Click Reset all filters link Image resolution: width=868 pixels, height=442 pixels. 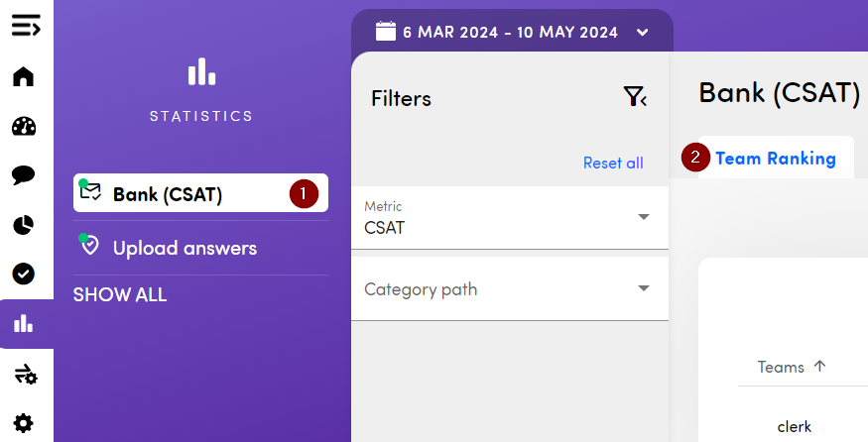613,163
